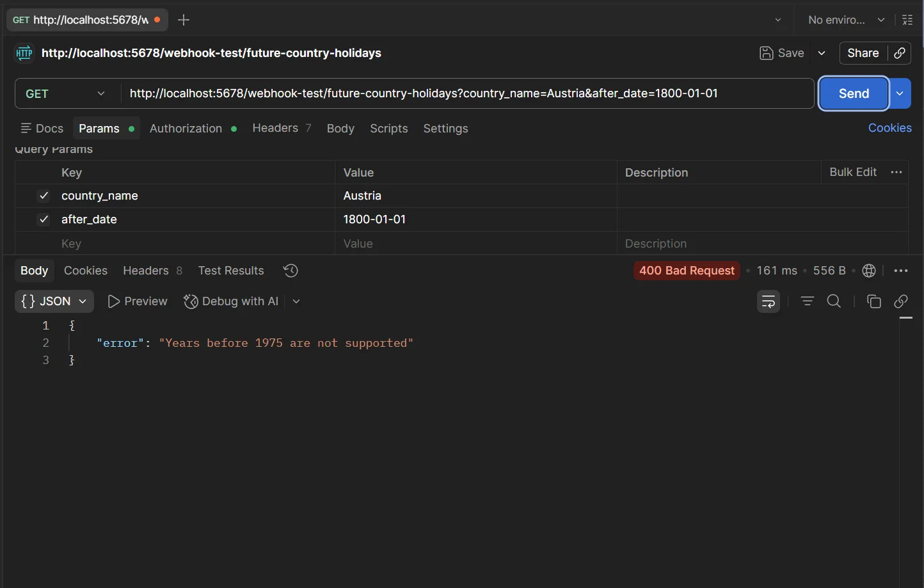Image resolution: width=924 pixels, height=588 pixels.
Task: Uncheck the country_name parameter checkbox
Action: [x=44, y=196]
